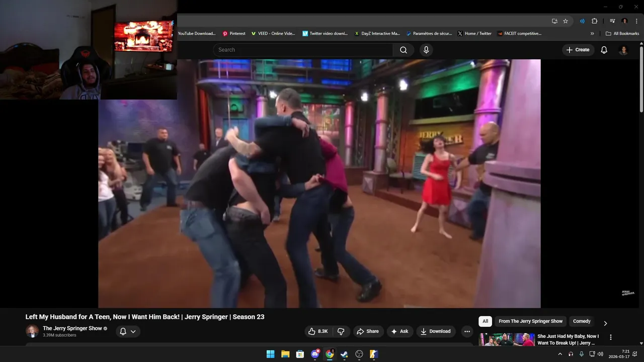Open OBS Studio from taskbar
The image size is (644, 362).
tap(359, 354)
